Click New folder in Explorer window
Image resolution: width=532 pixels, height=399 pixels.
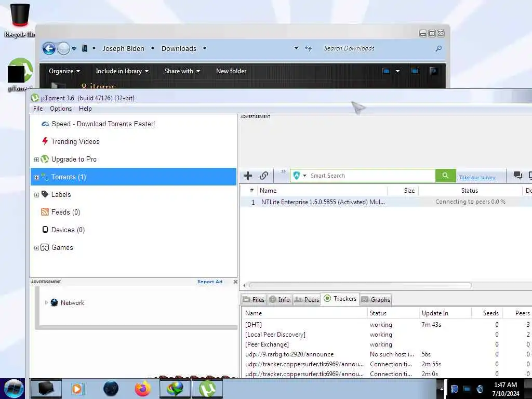click(x=231, y=71)
